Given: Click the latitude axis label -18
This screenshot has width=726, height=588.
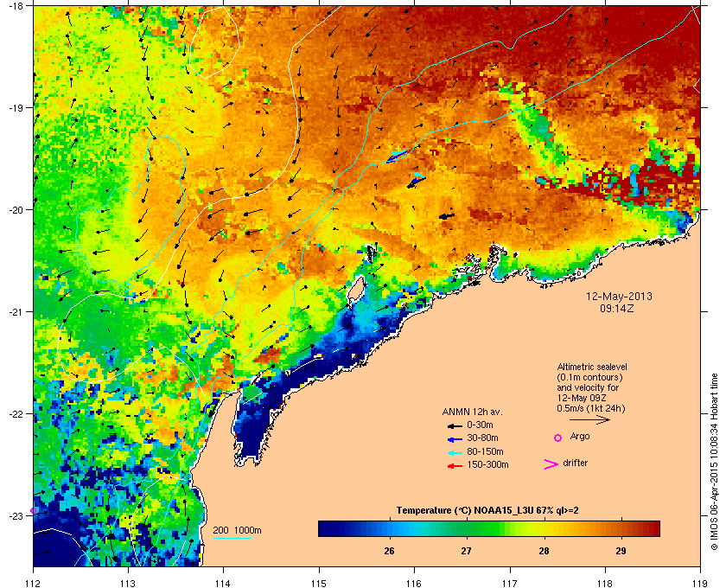Looking at the screenshot, I should point(16,5).
